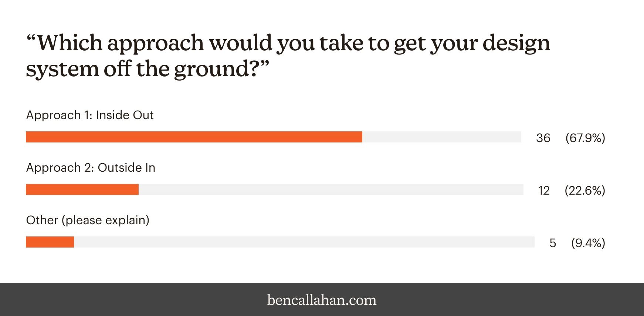This screenshot has height=316, width=644.
Task: Click the orange Inside Out bar fill
Action: coord(194,137)
